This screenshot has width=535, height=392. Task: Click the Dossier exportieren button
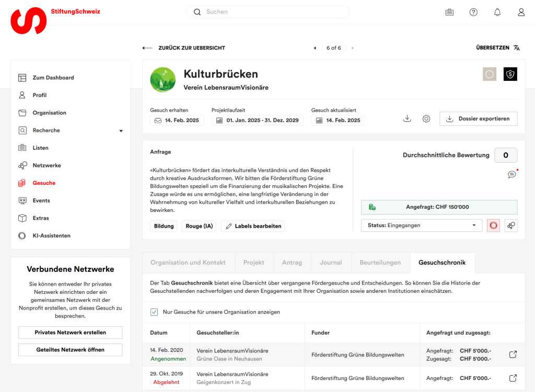pos(478,118)
